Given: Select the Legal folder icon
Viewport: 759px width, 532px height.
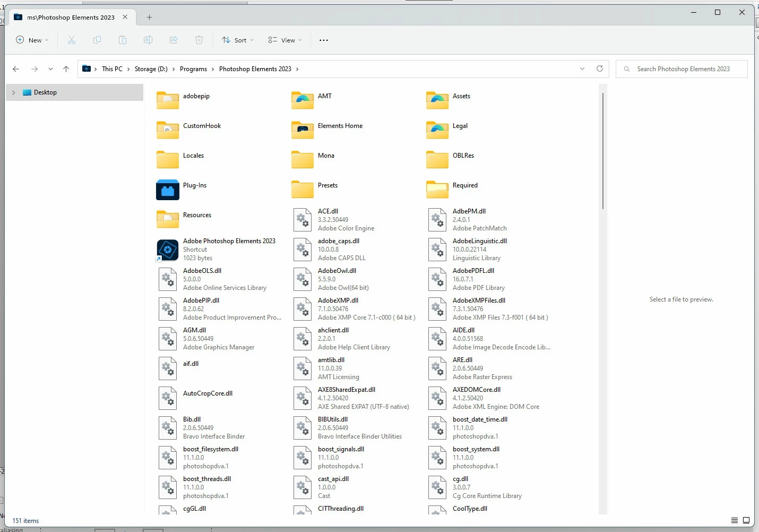Looking at the screenshot, I should (437, 130).
